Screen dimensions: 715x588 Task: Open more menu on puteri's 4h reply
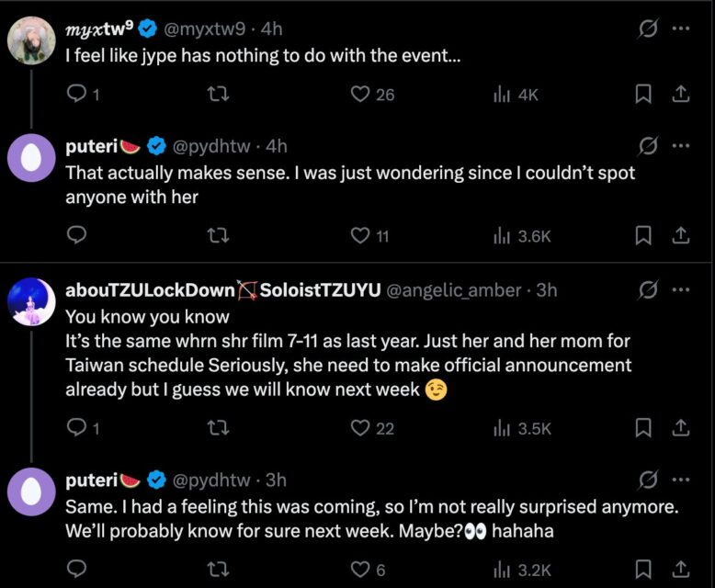coord(681,146)
